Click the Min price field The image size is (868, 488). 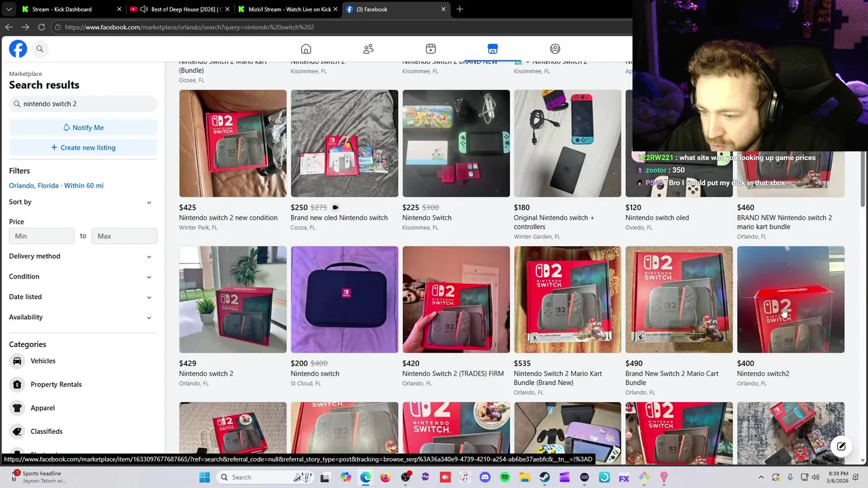tap(41, 236)
